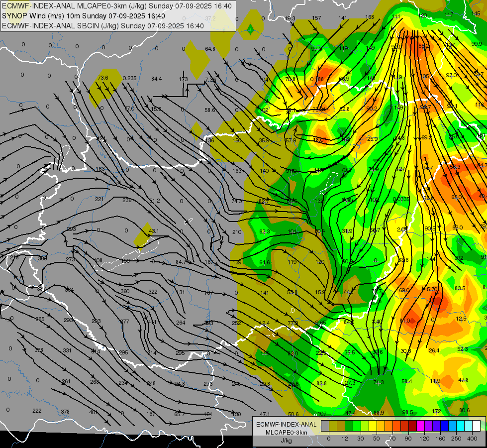Click the map value 26.4
This screenshot has height=448, width=487.
click(x=434, y=351)
